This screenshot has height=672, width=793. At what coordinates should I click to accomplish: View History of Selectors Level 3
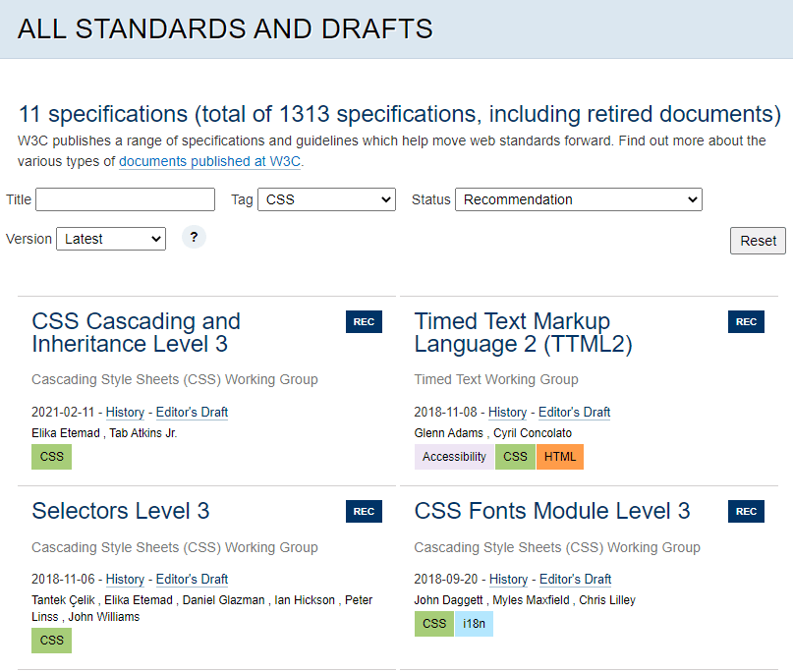(125, 580)
